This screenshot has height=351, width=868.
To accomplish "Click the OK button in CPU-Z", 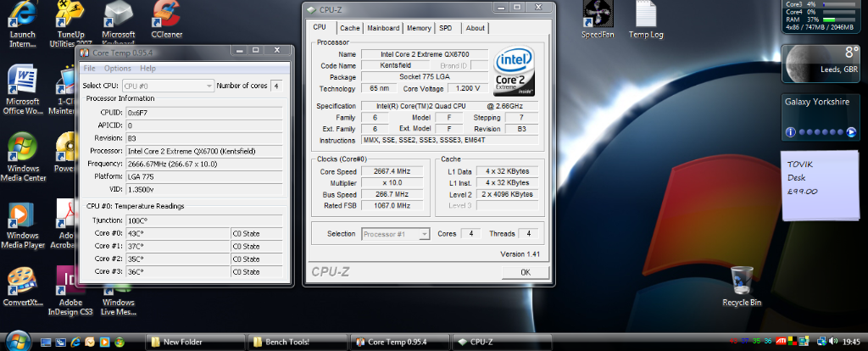I will 526,272.
